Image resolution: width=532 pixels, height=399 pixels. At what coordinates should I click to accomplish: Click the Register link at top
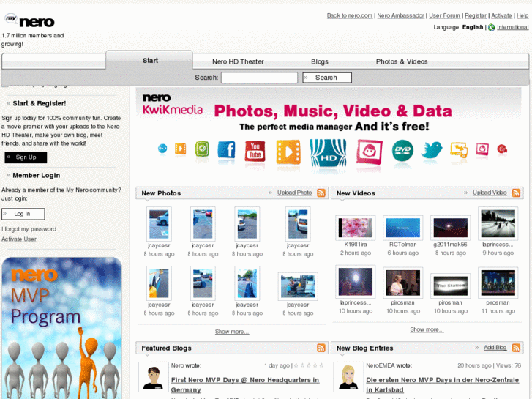click(x=476, y=15)
